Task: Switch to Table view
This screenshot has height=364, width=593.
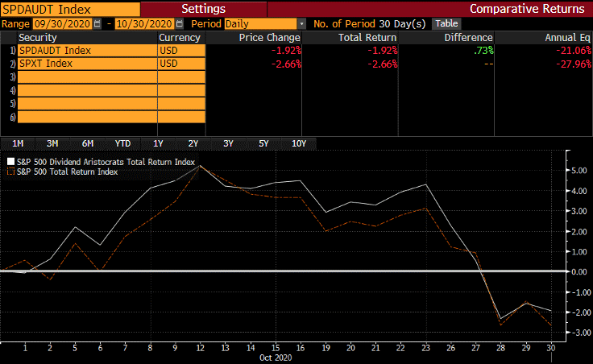Action: [x=446, y=23]
